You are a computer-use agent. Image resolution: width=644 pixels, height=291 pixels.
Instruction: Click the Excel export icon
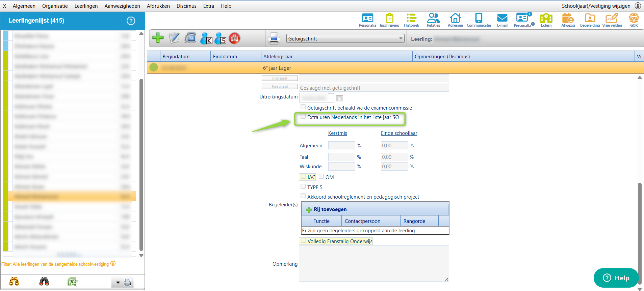coord(72,282)
